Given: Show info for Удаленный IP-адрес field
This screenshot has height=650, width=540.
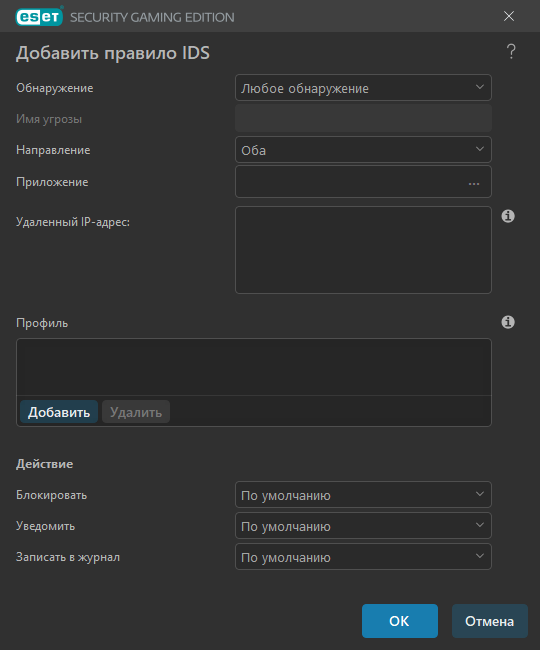Looking at the screenshot, I should point(508,216).
